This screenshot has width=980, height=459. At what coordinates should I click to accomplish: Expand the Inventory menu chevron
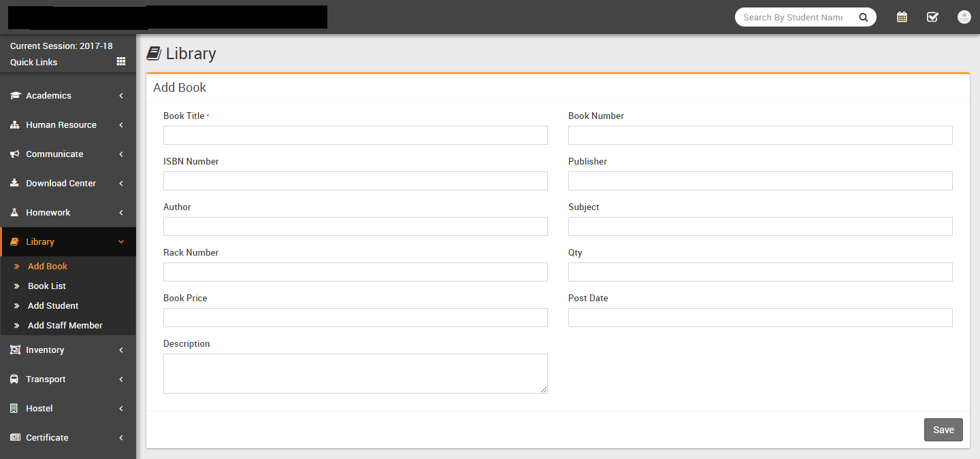tap(121, 350)
